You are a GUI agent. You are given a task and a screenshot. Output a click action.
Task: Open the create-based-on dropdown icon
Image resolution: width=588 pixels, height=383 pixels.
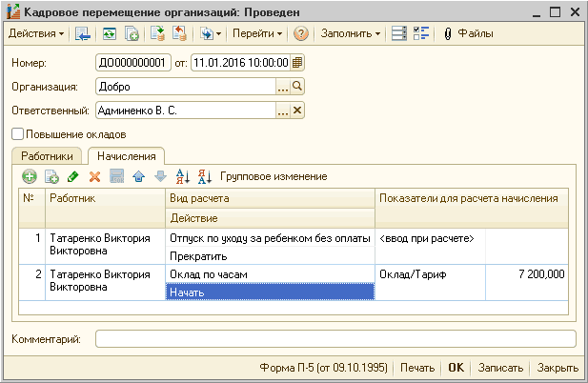(211, 33)
